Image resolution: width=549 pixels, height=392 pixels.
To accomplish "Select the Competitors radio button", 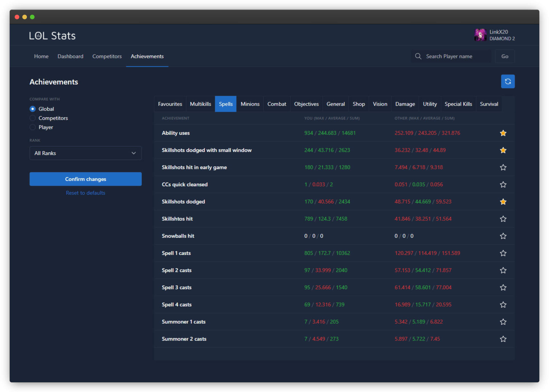I will 33,118.
